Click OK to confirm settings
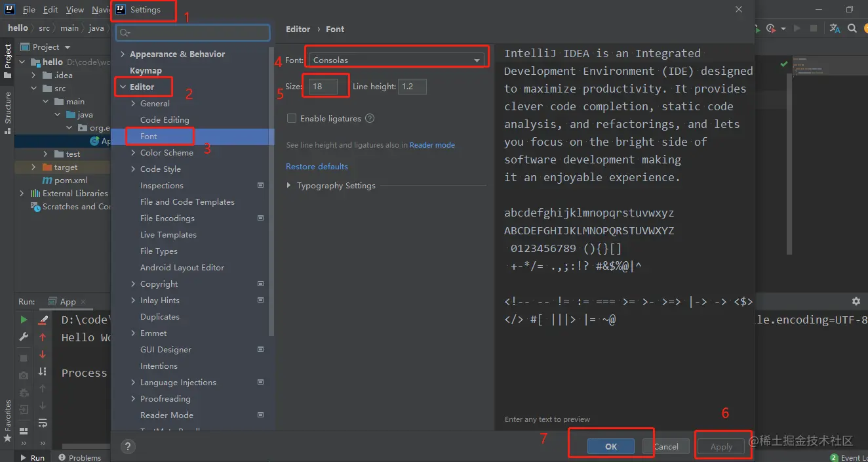The width and height of the screenshot is (868, 462). 611,446
